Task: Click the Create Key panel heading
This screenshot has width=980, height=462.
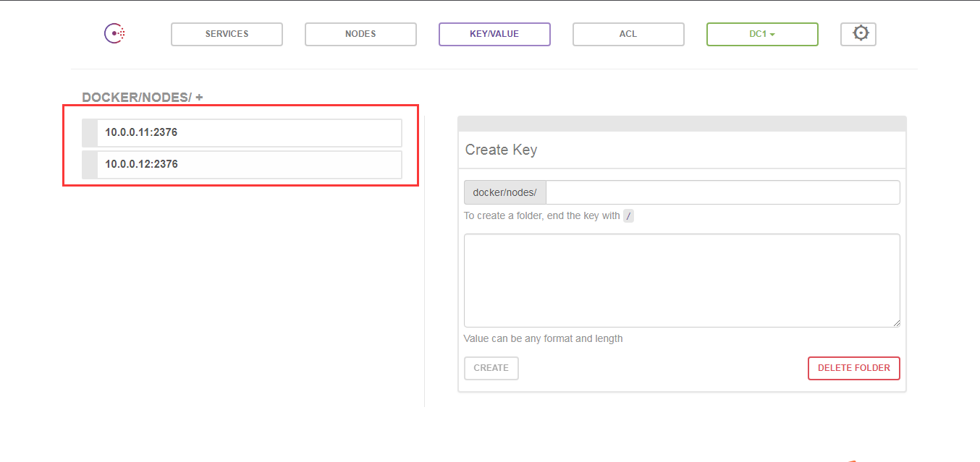Action: (x=501, y=150)
